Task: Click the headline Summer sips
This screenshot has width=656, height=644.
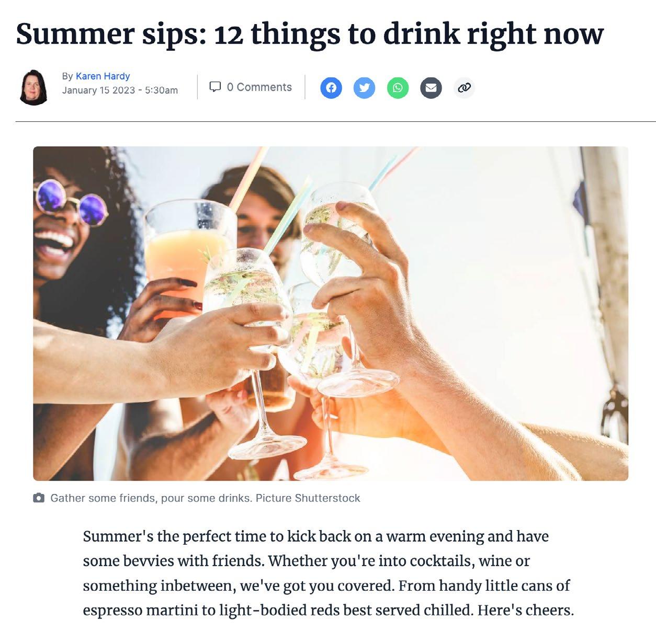Action: coord(111,33)
